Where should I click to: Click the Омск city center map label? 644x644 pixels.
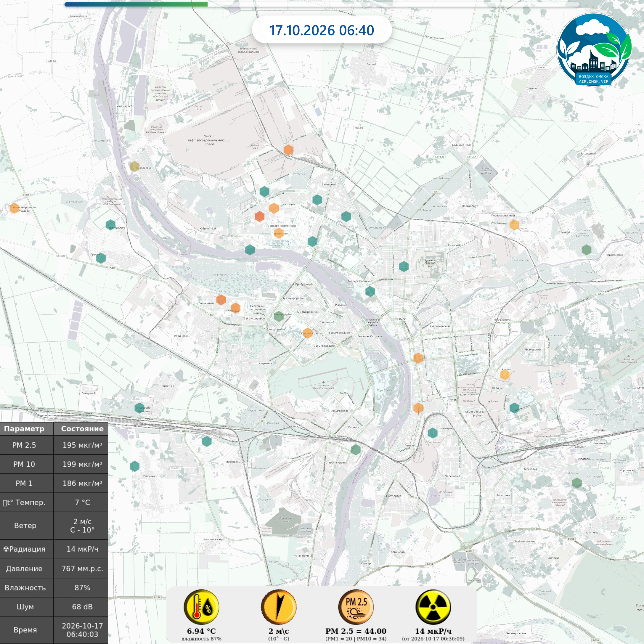pos(401,319)
